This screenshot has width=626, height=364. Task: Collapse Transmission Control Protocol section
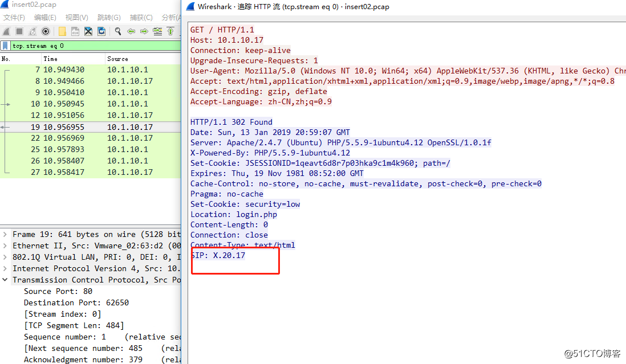[x=5, y=280]
